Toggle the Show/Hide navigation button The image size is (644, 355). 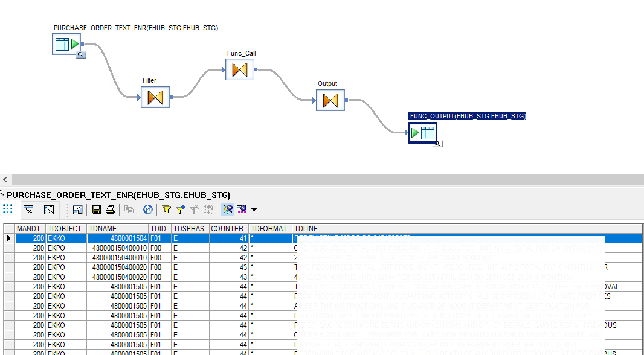point(228,209)
